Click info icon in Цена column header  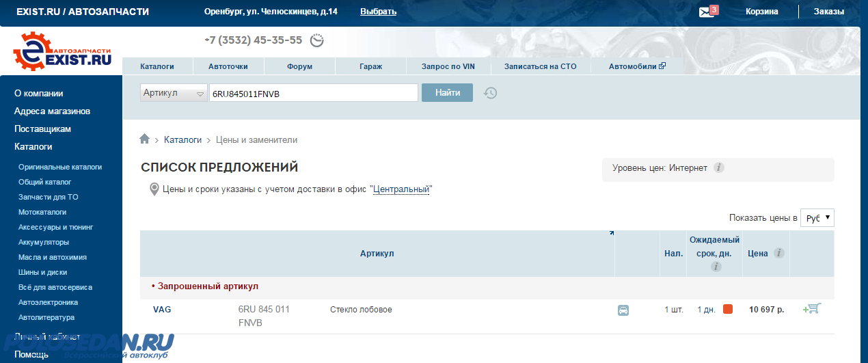click(x=778, y=253)
